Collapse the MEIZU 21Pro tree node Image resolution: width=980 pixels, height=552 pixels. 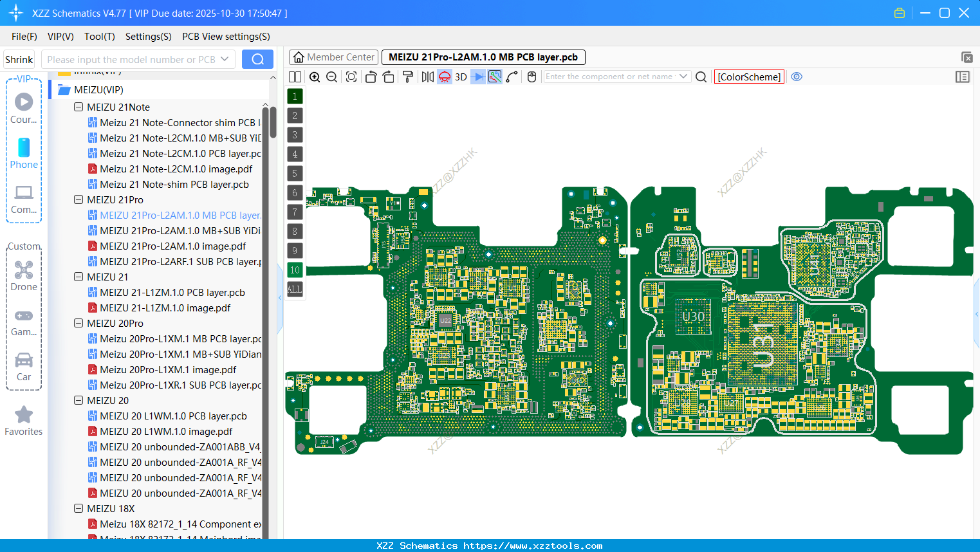click(77, 199)
